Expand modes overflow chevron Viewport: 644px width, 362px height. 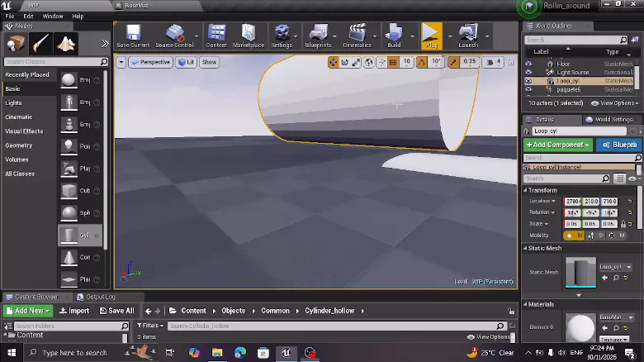[105, 44]
